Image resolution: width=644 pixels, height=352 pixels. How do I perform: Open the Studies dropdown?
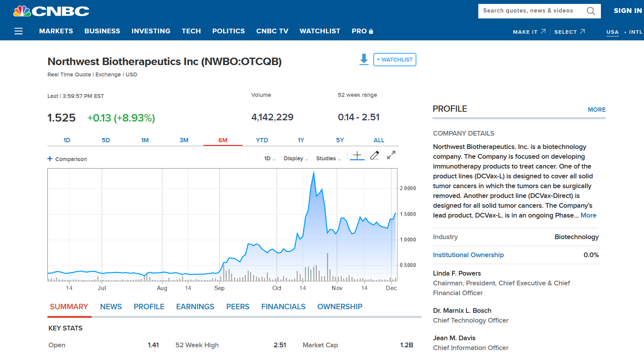328,158
